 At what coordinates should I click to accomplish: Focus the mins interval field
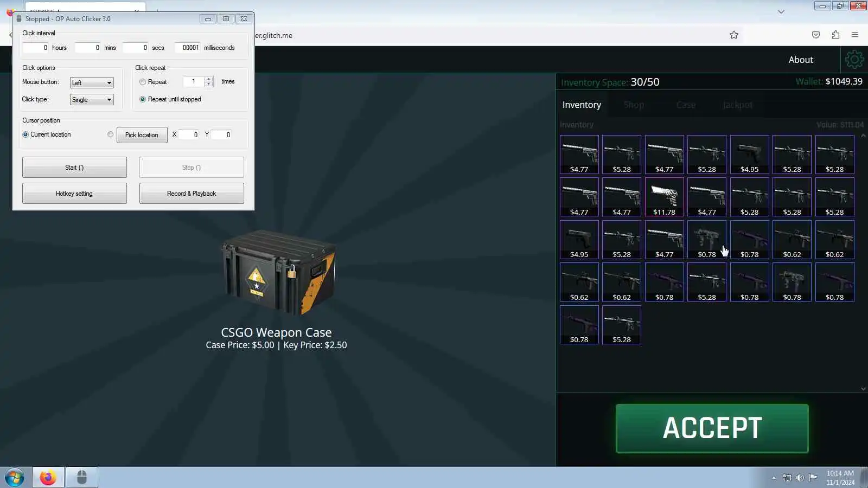(88, 48)
